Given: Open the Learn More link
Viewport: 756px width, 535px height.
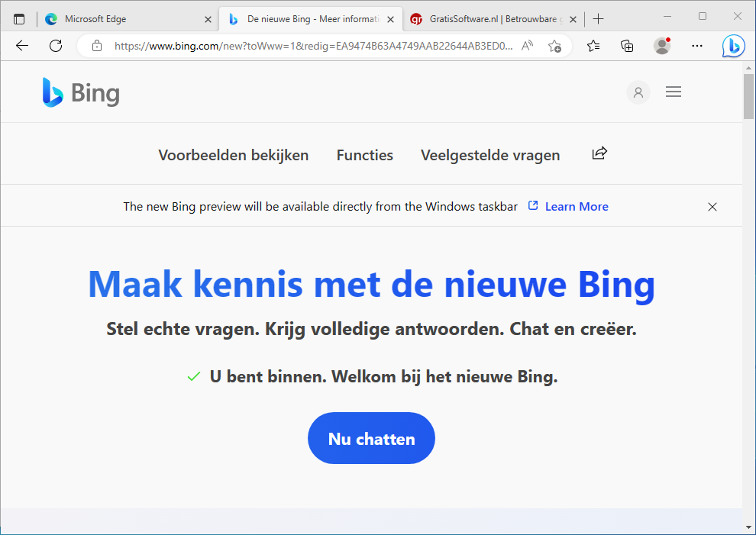Looking at the screenshot, I should point(576,206).
